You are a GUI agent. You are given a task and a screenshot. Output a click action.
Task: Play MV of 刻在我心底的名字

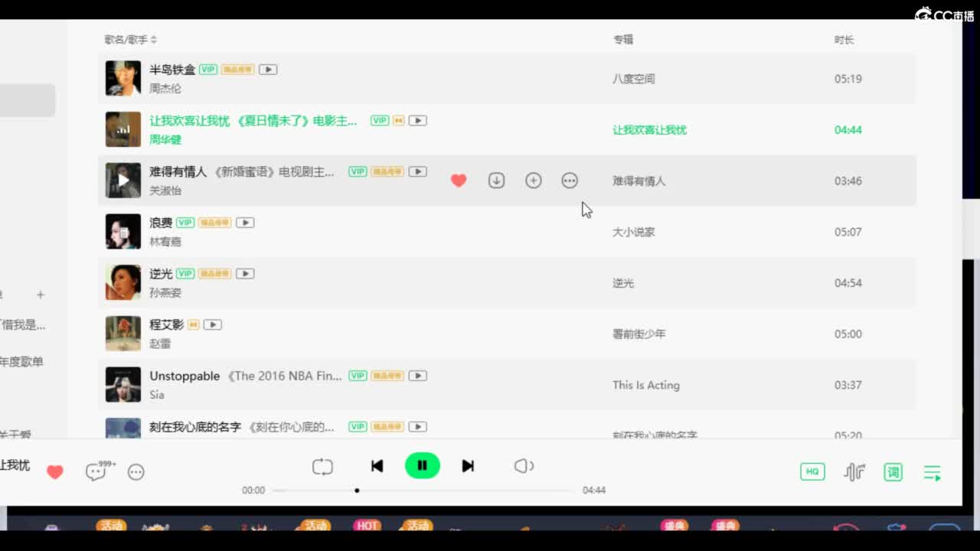[x=417, y=427]
